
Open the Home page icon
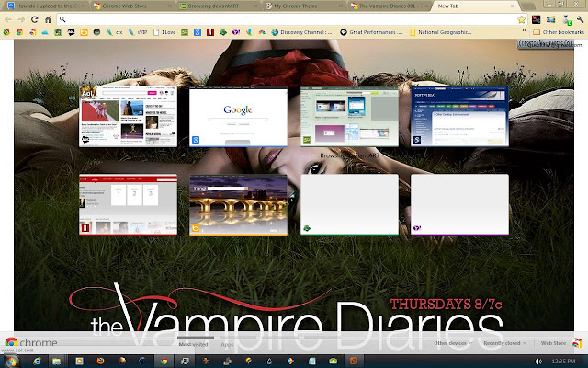(48, 19)
